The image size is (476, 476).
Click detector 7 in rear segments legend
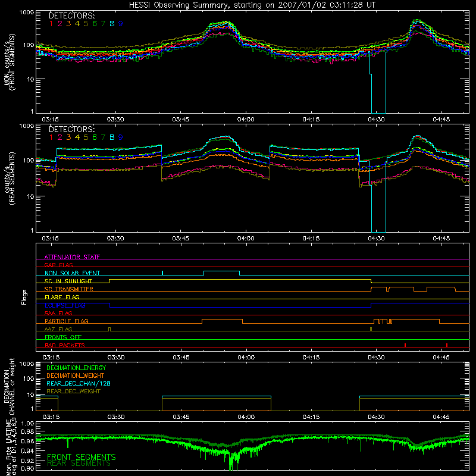[103, 137]
